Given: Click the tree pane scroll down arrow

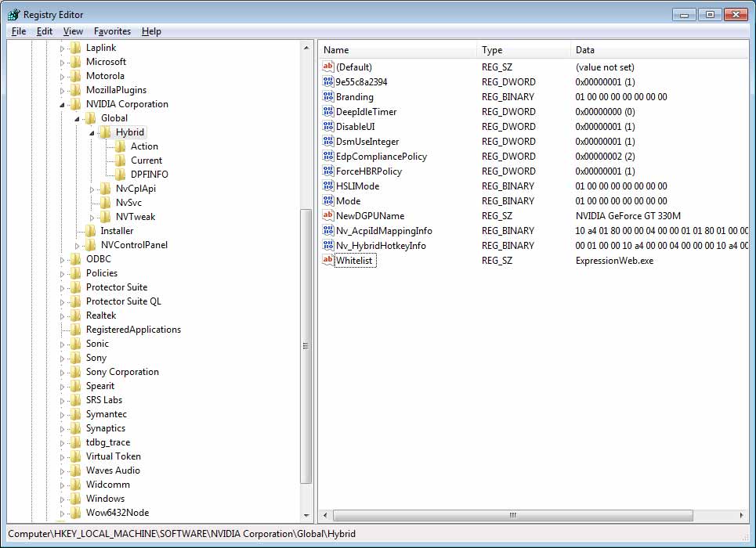Looking at the screenshot, I should (x=306, y=515).
